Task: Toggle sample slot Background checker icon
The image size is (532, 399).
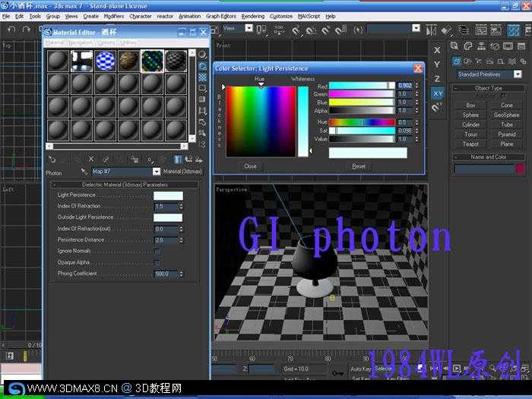Action: click(x=202, y=77)
